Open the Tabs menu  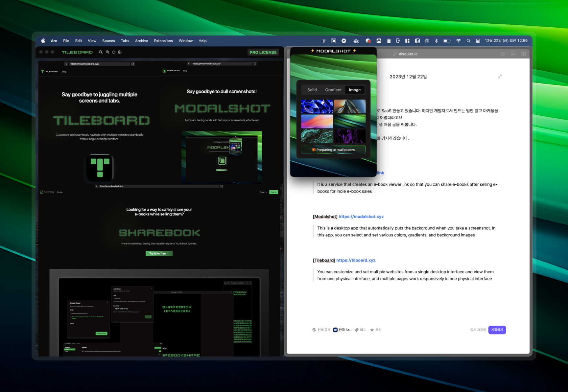[125, 41]
